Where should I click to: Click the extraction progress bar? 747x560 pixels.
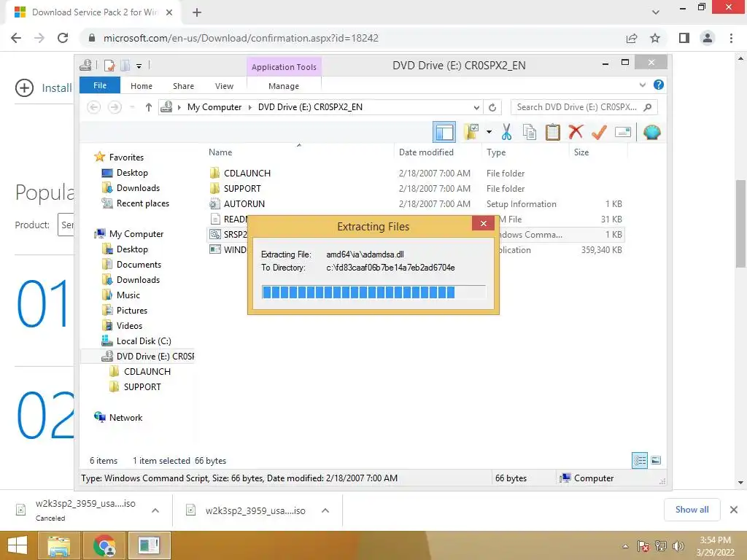point(373,292)
